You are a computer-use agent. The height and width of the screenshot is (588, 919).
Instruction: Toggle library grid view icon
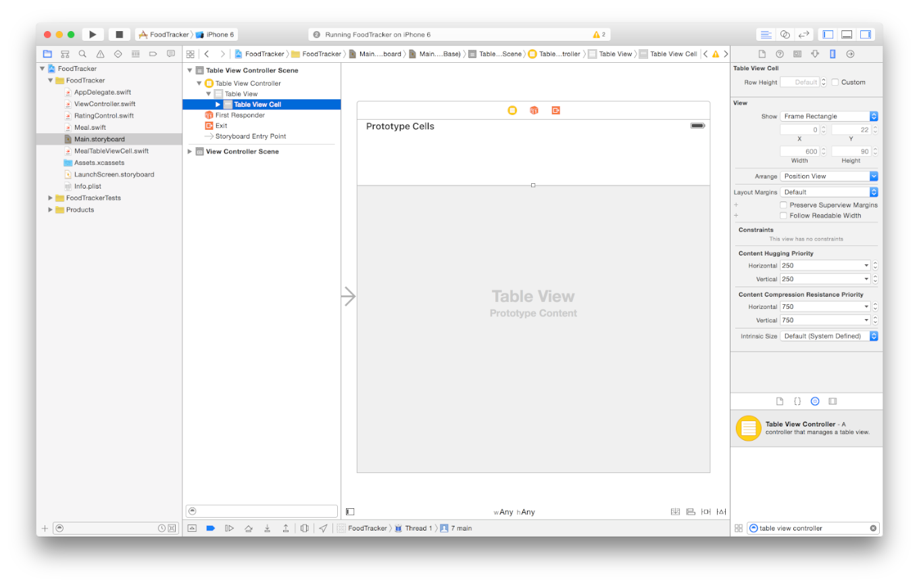pyautogui.click(x=739, y=528)
